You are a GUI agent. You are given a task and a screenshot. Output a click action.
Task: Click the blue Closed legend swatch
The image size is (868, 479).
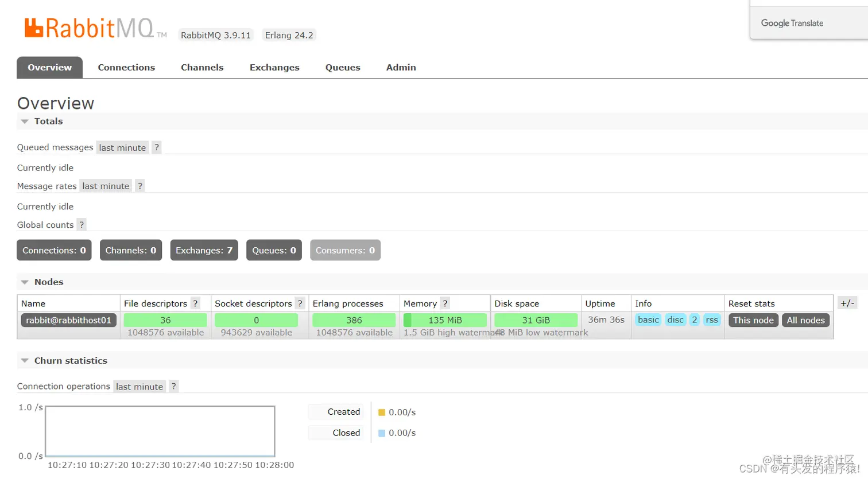(x=382, y=433)
